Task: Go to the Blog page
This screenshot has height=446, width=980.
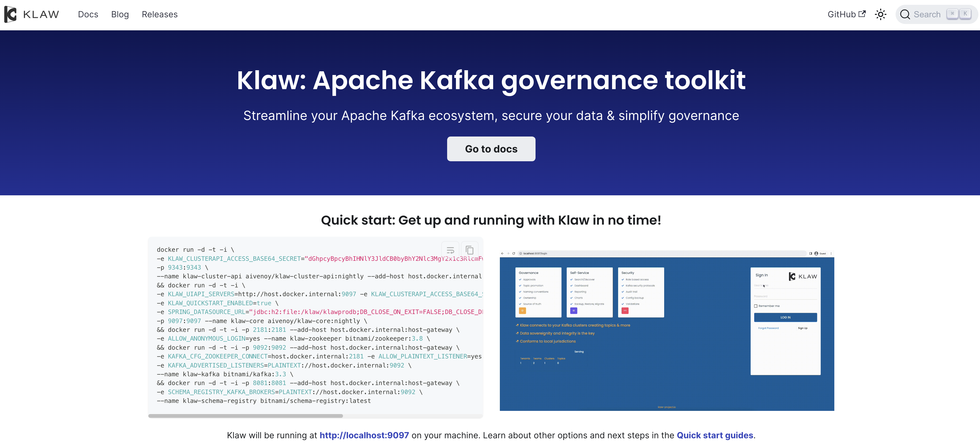Action: (x=120, y=14)
